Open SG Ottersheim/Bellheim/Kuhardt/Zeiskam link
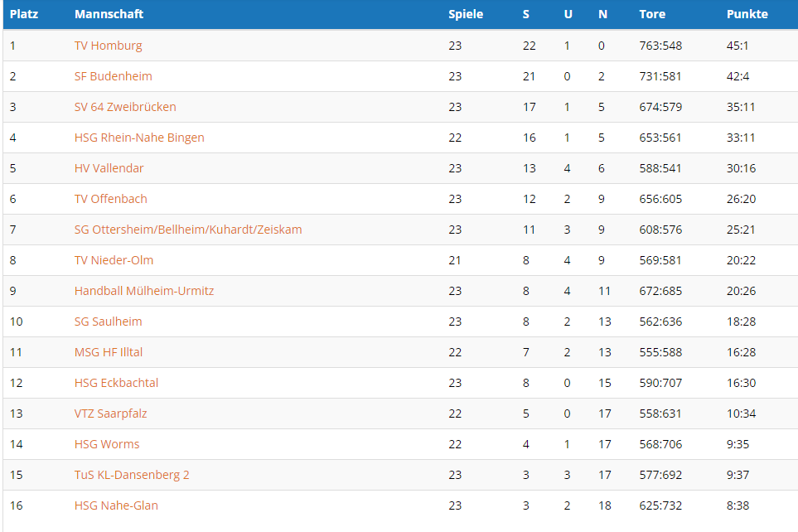This screenshot has height=532, width=798. coord(188,230)
